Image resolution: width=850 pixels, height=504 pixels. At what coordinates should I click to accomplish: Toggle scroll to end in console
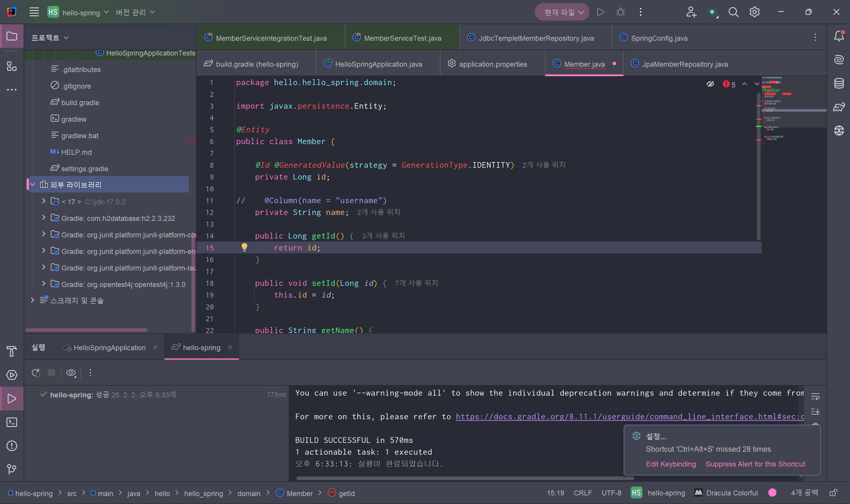pyautogui.click(x=815, y=412)
